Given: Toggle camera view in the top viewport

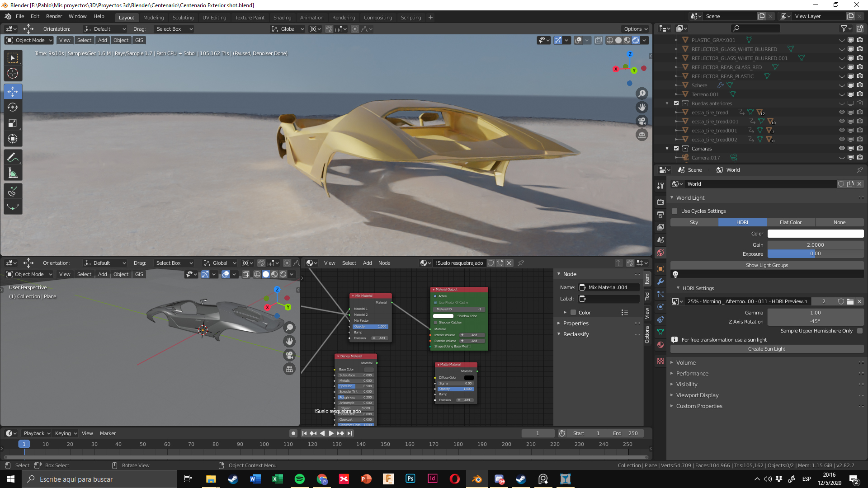Looking at the screenshot, I should point(642,121).
